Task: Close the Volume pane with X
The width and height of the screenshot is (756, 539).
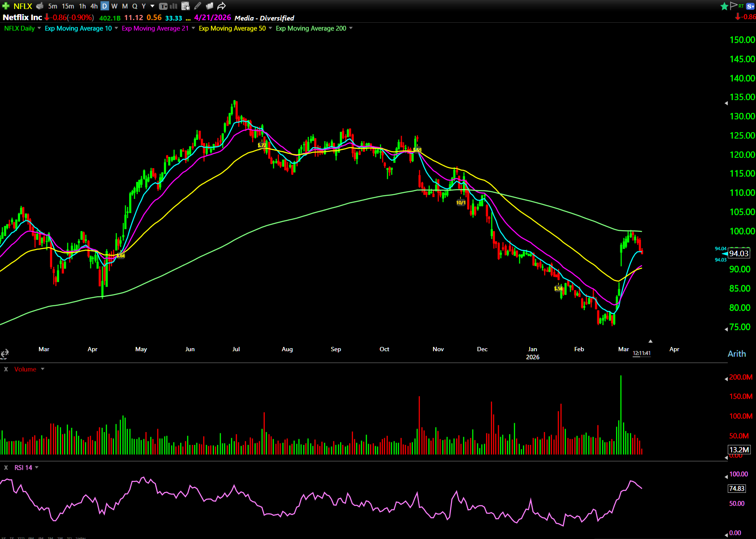Action: [6, 369]
